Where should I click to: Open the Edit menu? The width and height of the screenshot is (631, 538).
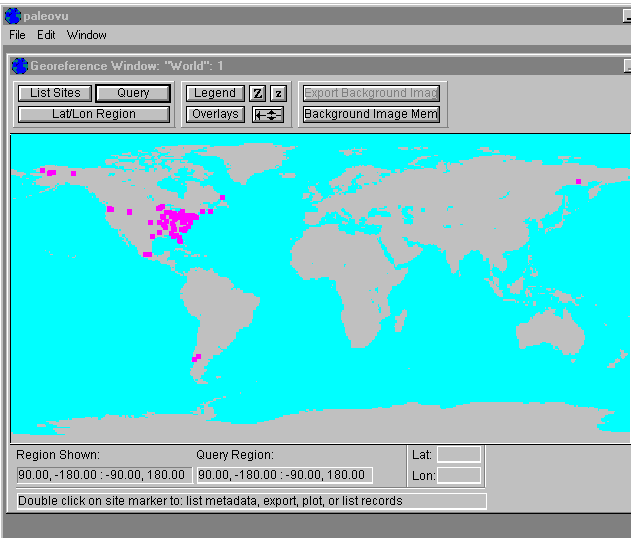pyautogui.click(x=46, y=35)
